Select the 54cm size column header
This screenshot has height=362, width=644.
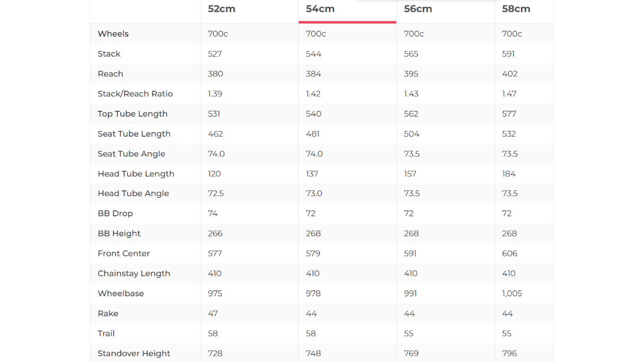click(320, 9)
